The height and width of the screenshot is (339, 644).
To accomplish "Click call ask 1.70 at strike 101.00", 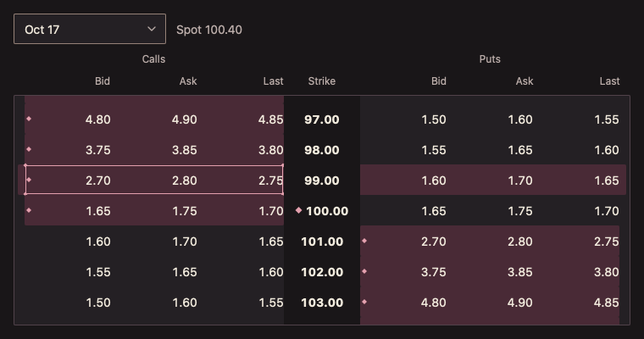I will point(185,242).
